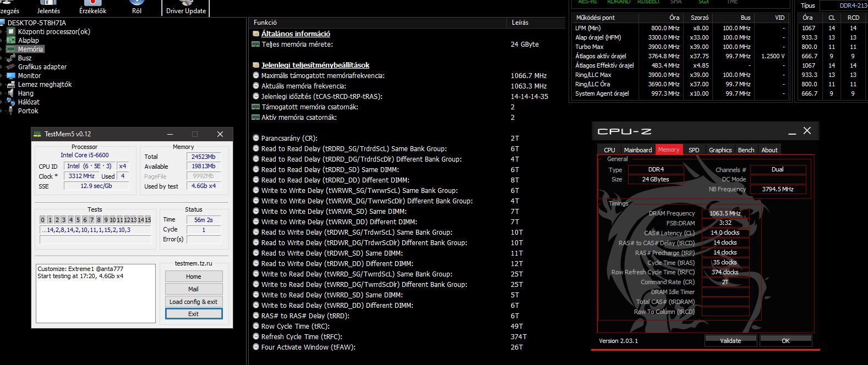This screenshot has width=868, height=365.
Task: Select Memória in the hardware tree
Action: [30, 49]
